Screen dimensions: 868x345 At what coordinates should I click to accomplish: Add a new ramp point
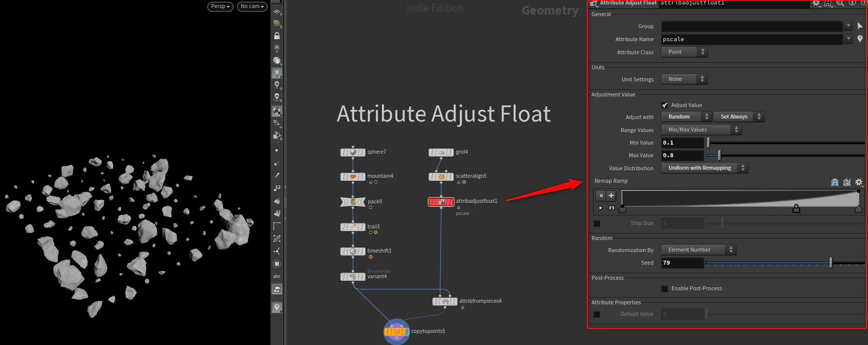click(611, 196)
